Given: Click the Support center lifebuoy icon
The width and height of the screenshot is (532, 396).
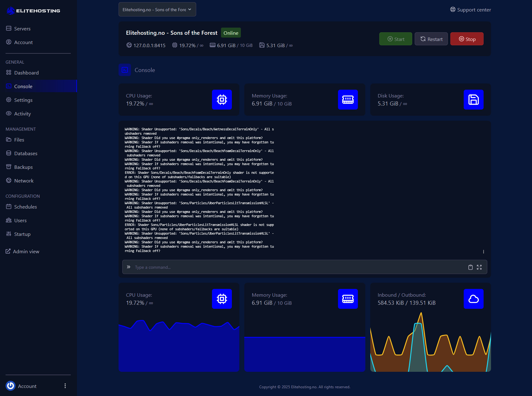Looking at the screenshot, I should pyautogui.click(x=453, y=10).
